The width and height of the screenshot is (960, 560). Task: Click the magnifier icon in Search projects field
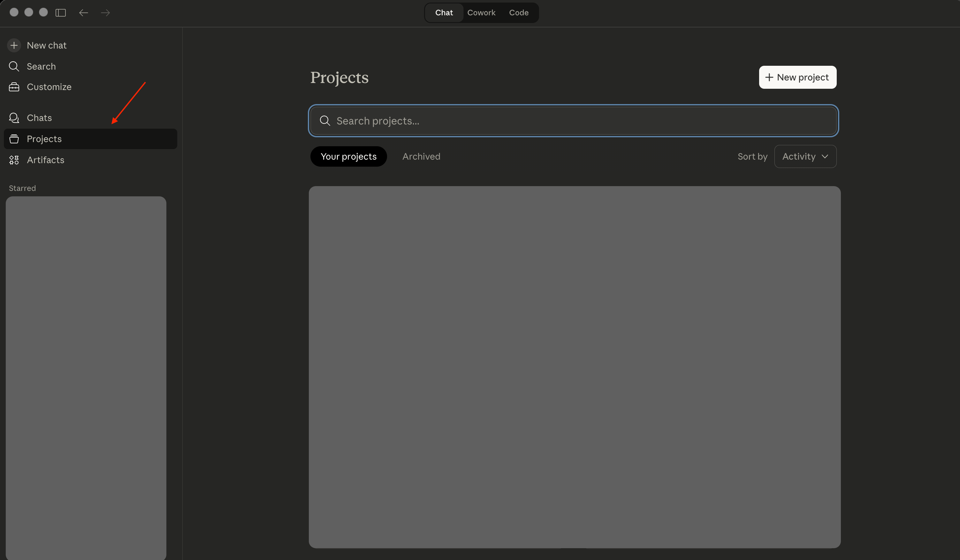[325, 121]
